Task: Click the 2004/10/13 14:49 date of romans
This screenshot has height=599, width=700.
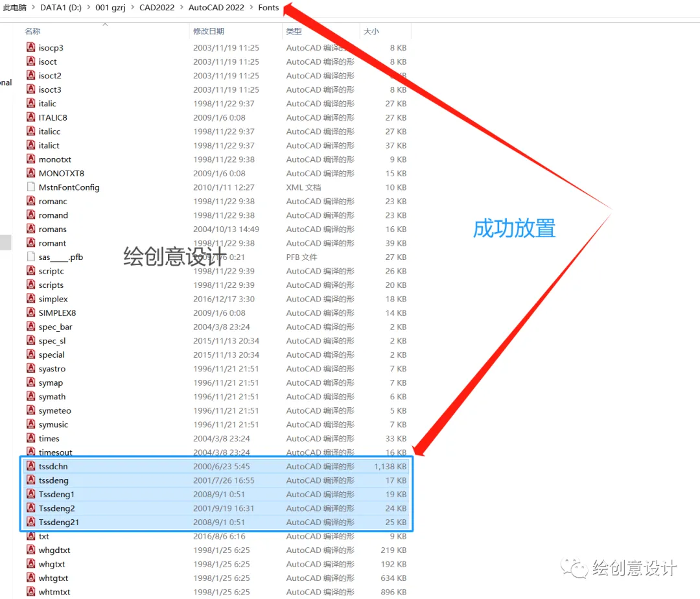Action: coord(226,229)
